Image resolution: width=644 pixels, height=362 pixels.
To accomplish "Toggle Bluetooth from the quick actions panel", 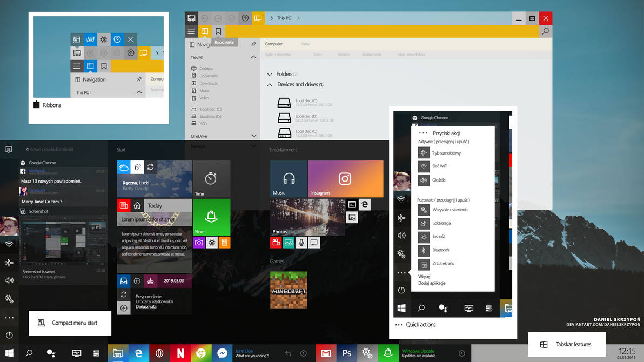I will (424, 250).
